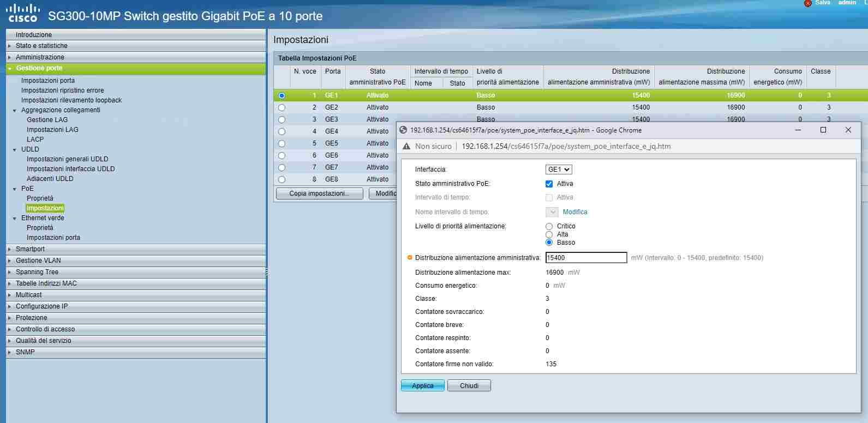Image resolution: width=868 pixels, height=423 pixels.
Task: Click Chiudi button
Action: (x=469, y=385)
